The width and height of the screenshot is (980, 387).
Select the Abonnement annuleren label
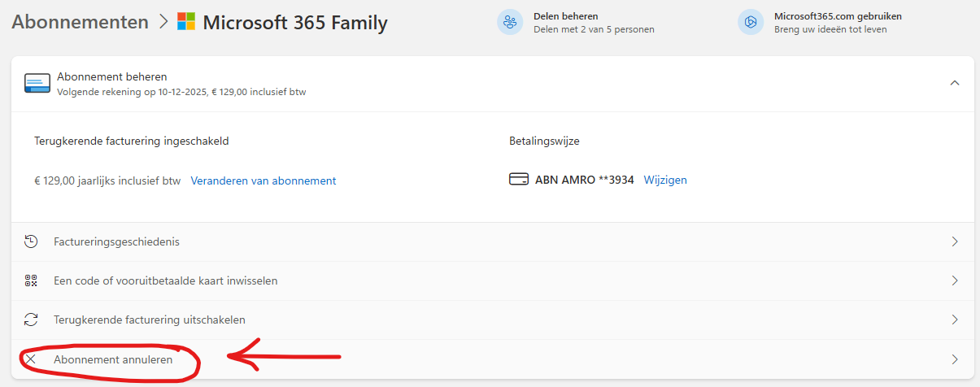click(x=113, y=359)
